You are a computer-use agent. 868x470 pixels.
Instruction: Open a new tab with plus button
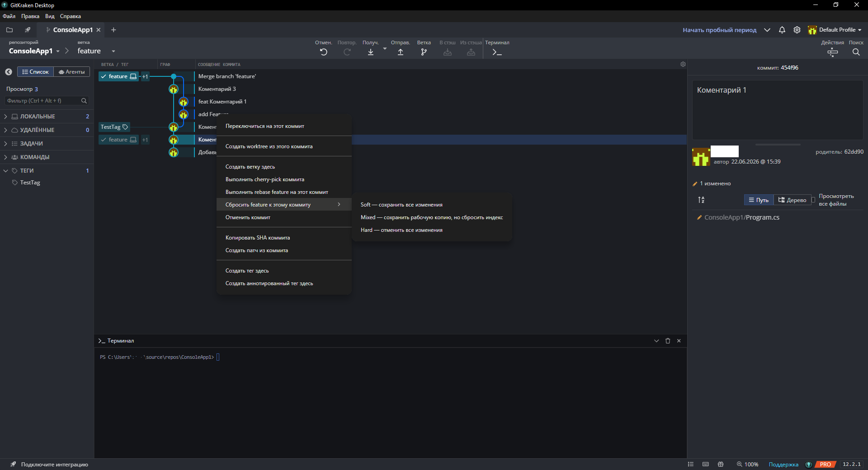click(x=113, y=30)
